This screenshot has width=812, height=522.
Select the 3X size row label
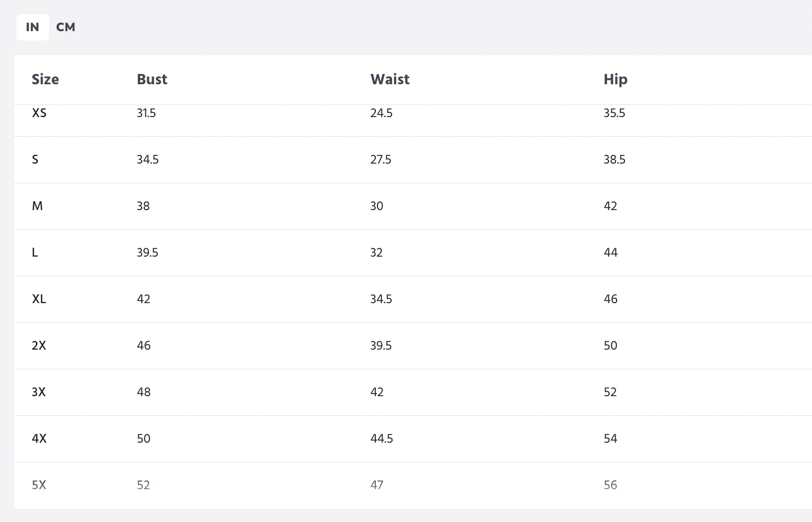point(39,392)
